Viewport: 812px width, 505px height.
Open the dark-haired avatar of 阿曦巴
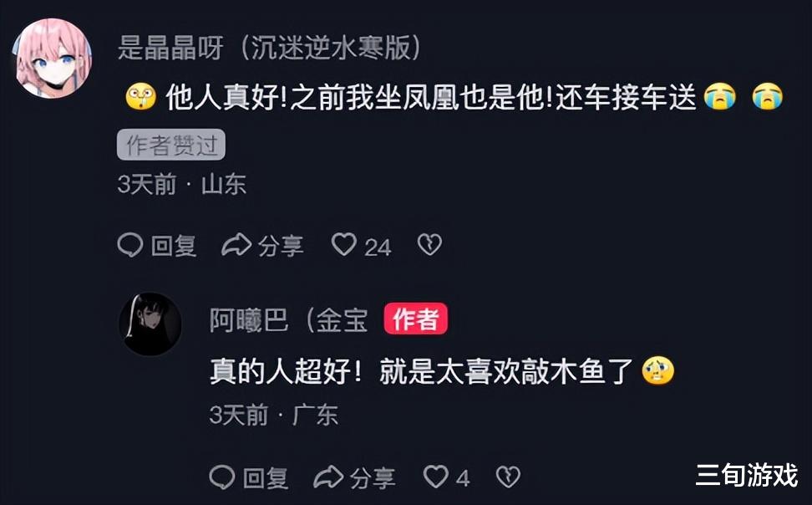click(x=150, y=324)
